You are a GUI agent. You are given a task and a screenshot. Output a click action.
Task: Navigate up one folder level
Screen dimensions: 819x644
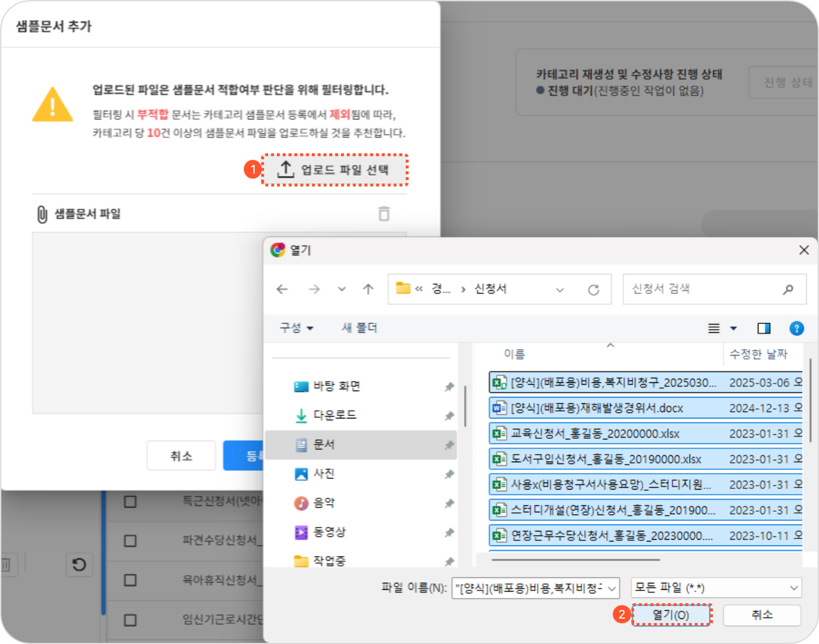point(368,289)
